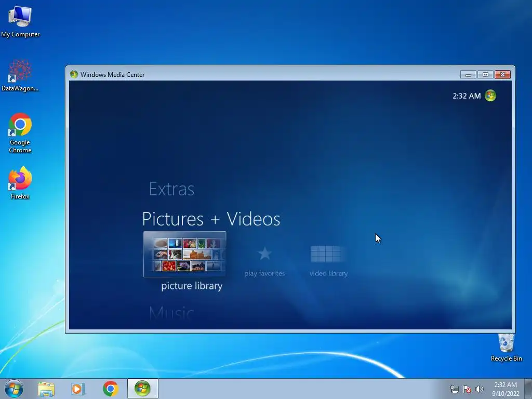Image resolution: width=532 pixels, height=399 pixels.
Task: Click the Media Center taskbar button
Action: [142, 389]
